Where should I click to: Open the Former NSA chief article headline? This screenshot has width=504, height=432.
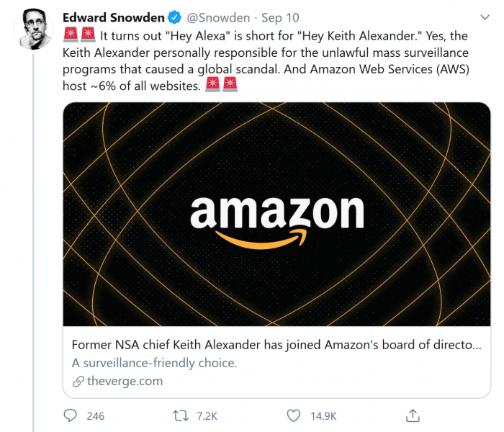pos(276,345)
